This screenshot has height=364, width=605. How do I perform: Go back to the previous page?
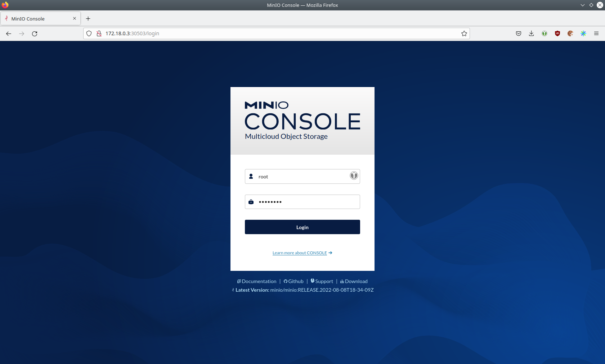pos(9,33)
